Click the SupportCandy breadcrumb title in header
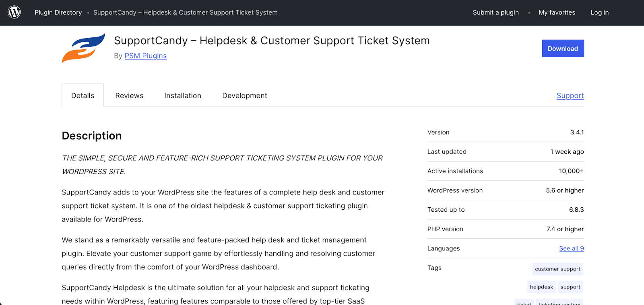The image size is (644, 305). tap(185, 12)
